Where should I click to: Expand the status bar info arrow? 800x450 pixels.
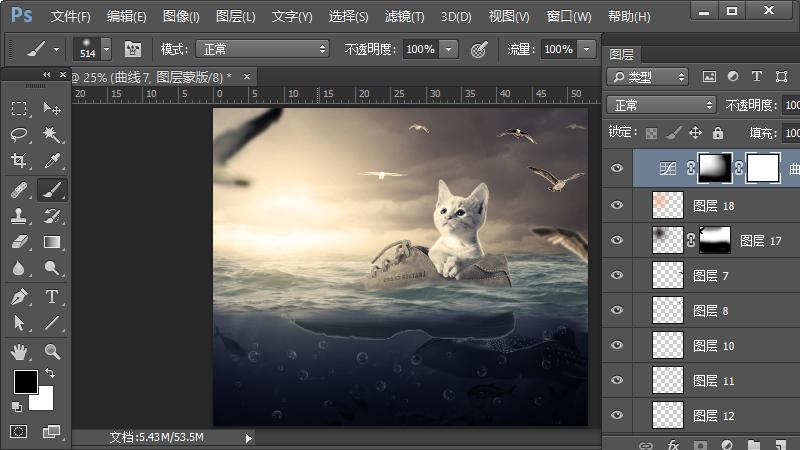click(248, 438)
